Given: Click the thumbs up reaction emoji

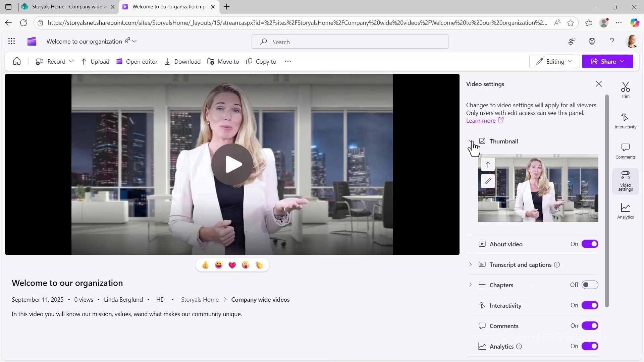Looking at the screenshot, I should click(205, 265).
